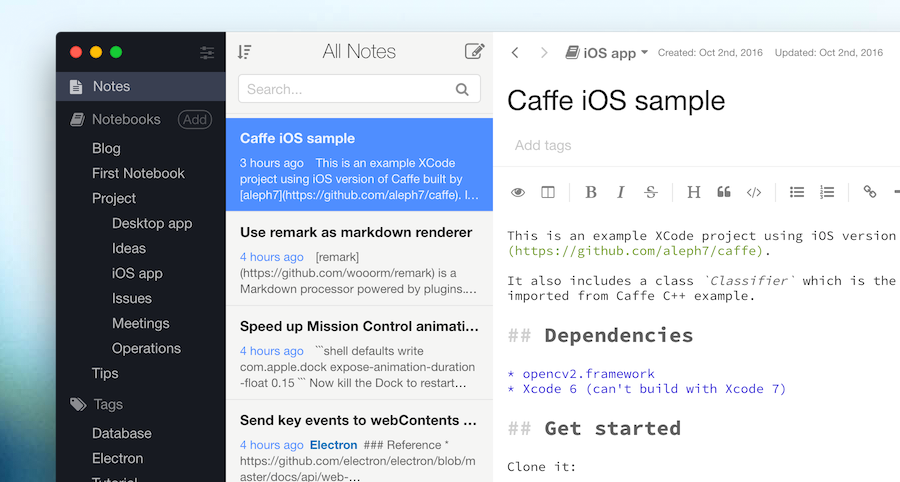Viewport: 900px width, 482px height.
Task: Insert a link with the chain icon
Action: 870,192
